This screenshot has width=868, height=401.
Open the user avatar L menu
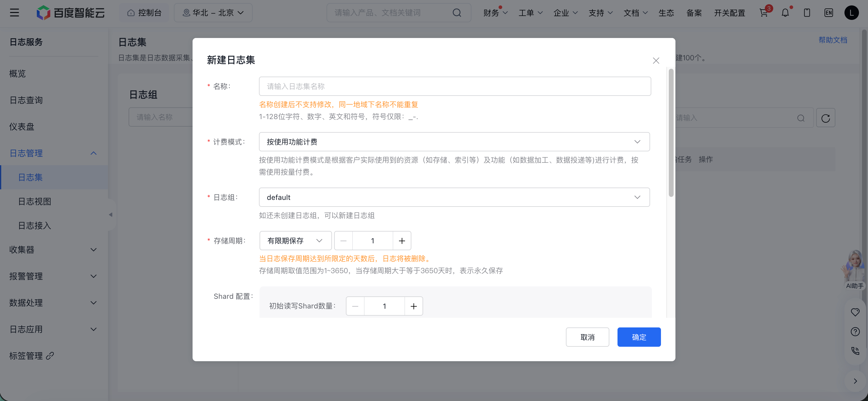click(851, 13)
